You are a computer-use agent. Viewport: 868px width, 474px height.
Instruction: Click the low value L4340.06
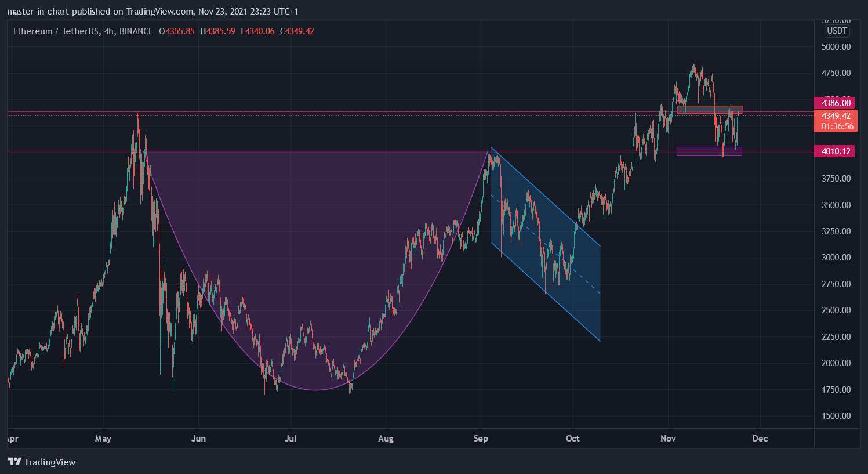point(257,31)
